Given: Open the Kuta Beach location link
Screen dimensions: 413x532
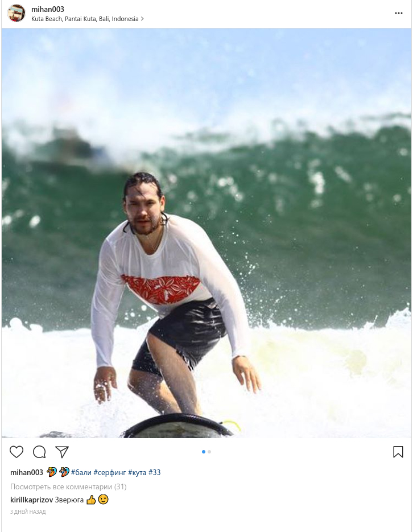Looking at the screenshot, I should point(85,19).
